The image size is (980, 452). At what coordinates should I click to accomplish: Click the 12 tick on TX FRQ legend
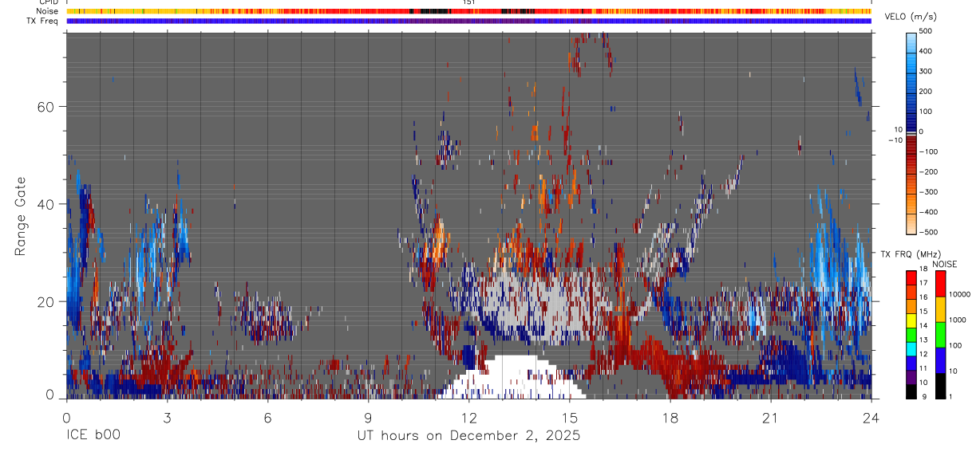pos(924,355)
